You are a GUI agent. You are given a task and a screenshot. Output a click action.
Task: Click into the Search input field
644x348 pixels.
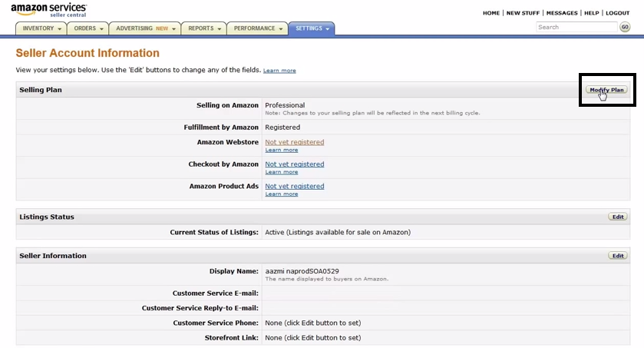[x=576, y=27]
